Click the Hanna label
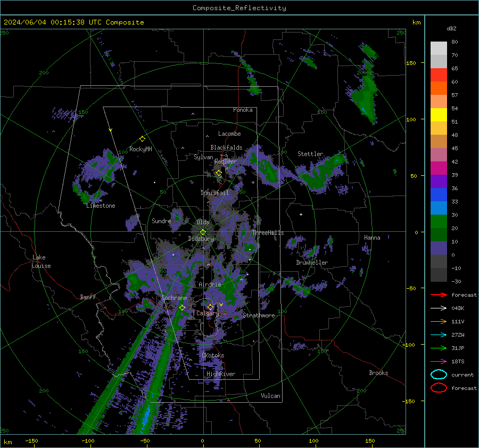 [x=372, y=238]
